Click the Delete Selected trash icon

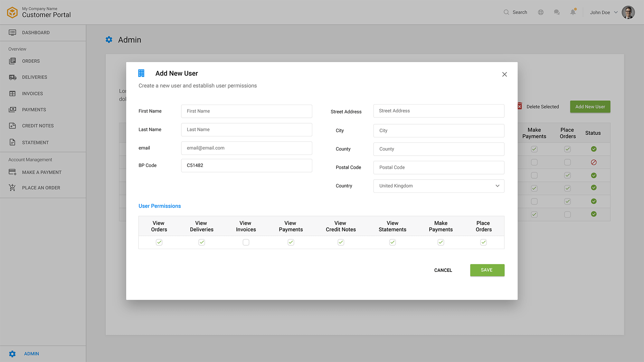(520, 106)
